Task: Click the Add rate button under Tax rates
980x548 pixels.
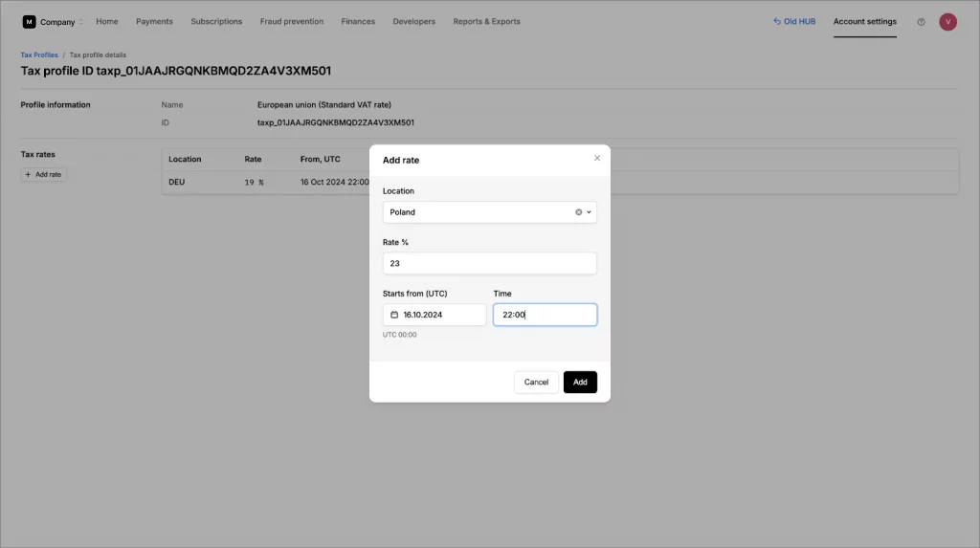Action: (43, 174)
